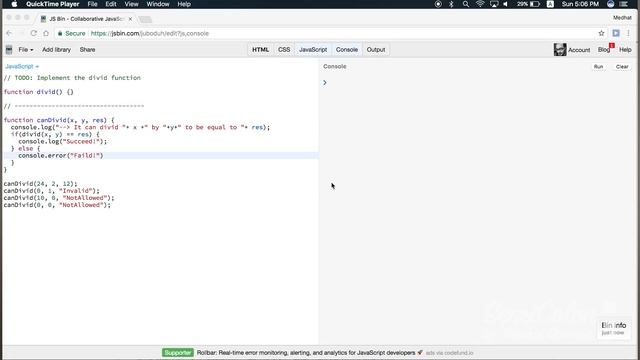The image size is (640, 360).
Task: Click Add library
Action: coord(56,49)
